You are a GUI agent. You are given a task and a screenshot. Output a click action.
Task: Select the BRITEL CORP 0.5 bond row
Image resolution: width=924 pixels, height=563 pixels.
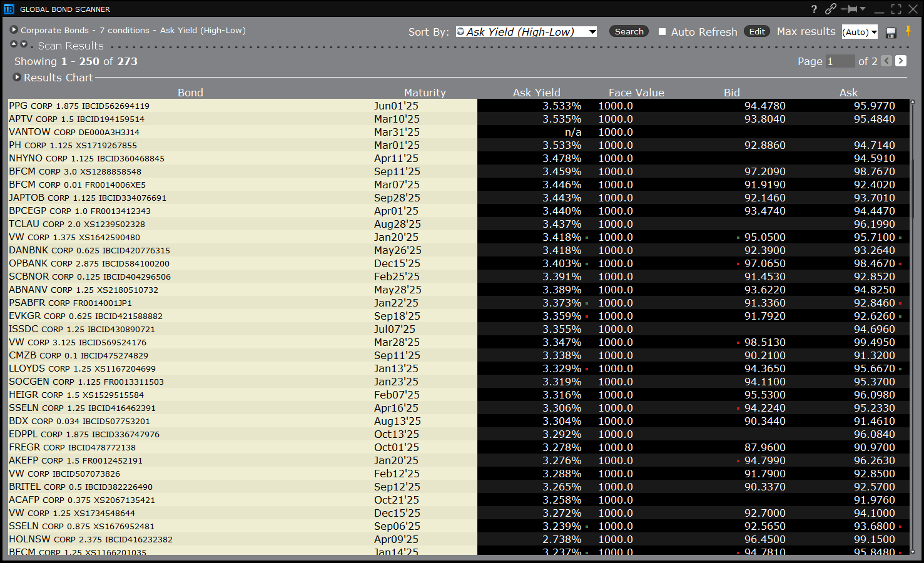click(x=459, y=487)
